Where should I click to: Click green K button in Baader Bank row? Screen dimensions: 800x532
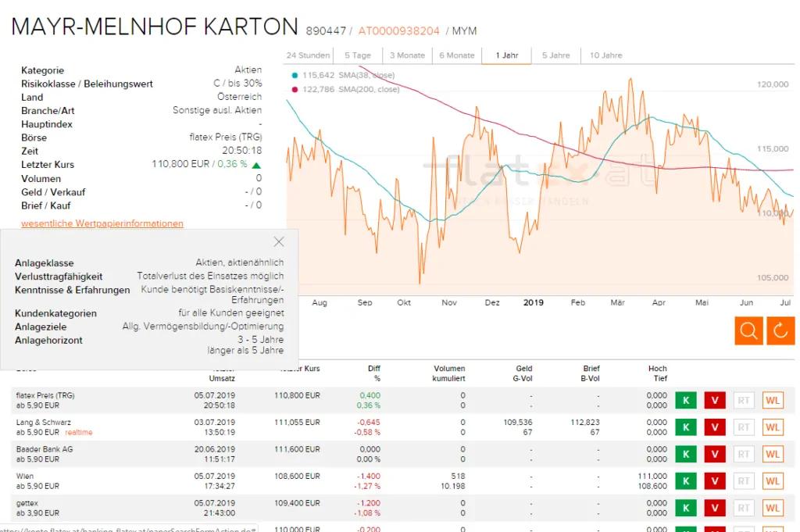(686, 454)
